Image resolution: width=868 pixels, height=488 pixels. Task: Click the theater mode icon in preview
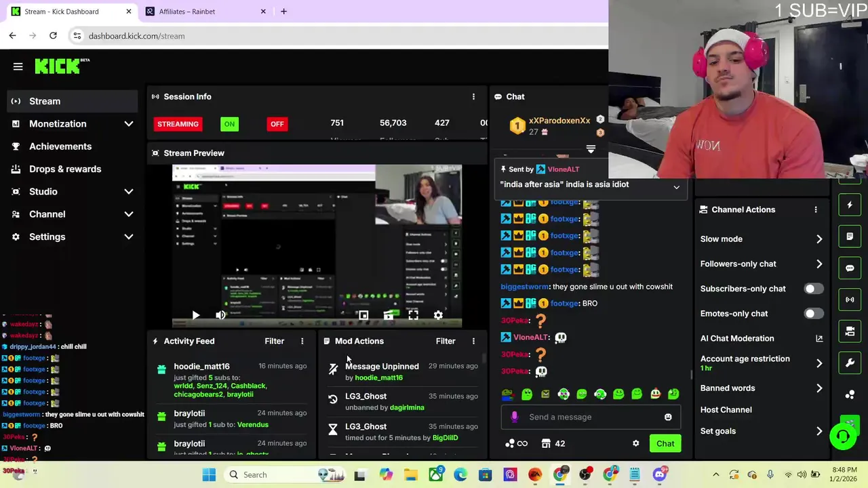click(x=389, y=315)
